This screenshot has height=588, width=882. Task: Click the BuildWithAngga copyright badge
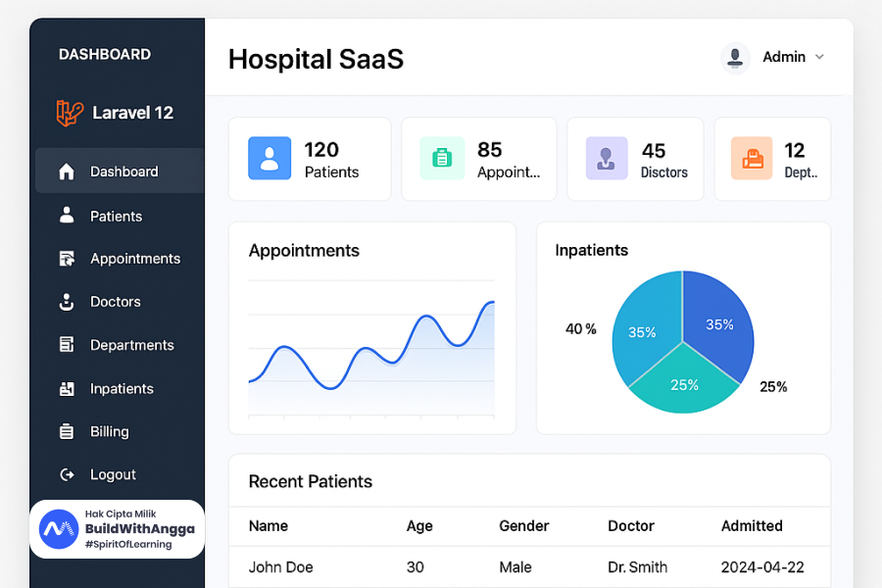tap(118, 529)
